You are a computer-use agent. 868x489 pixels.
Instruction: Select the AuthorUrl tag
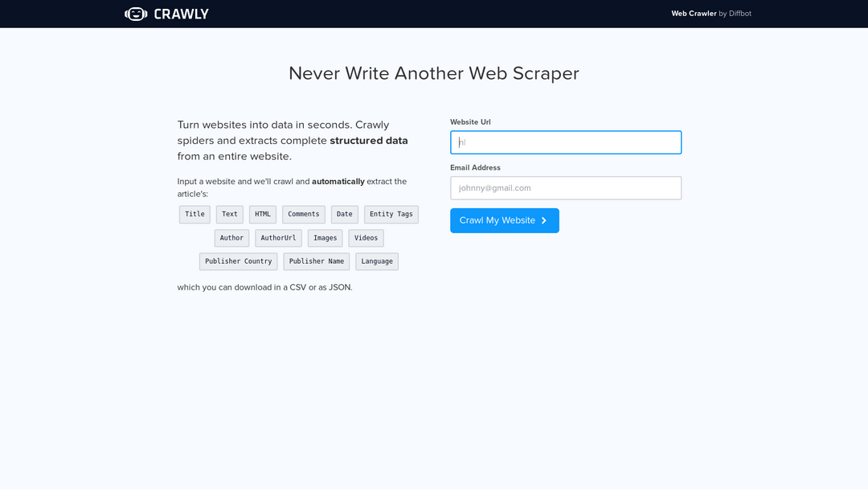(278, 238)
